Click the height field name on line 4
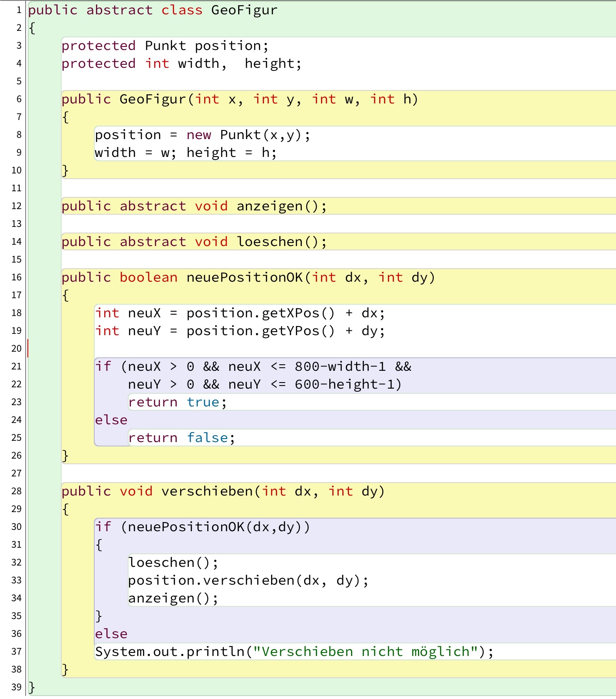 point(269,63)
